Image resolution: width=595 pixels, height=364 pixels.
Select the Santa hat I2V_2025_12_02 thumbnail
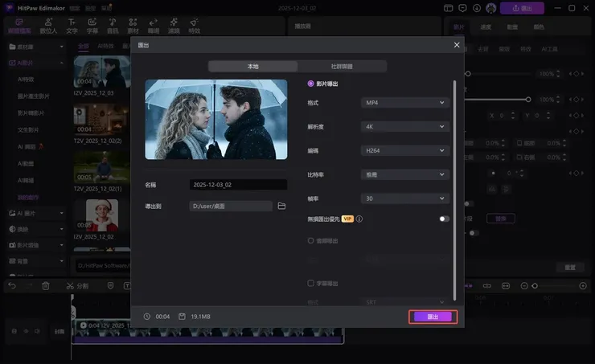(x=102, y=215)
